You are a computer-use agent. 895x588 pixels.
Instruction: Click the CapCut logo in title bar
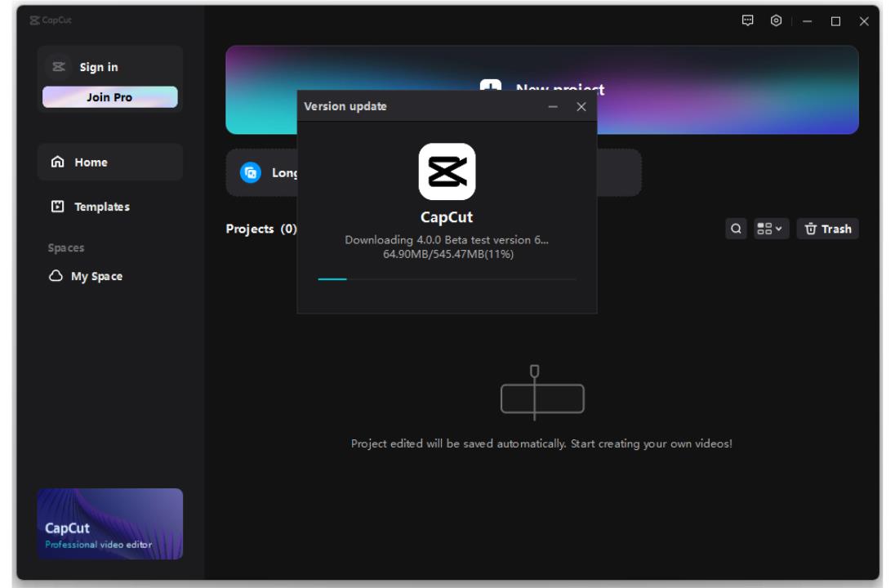pyautogui.click(x=51, y=20)
